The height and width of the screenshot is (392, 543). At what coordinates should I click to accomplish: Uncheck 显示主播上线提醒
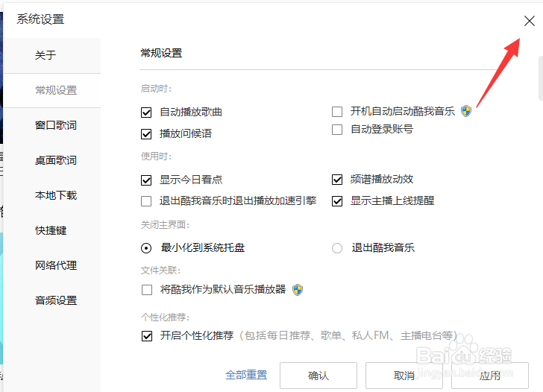point(337,201)
